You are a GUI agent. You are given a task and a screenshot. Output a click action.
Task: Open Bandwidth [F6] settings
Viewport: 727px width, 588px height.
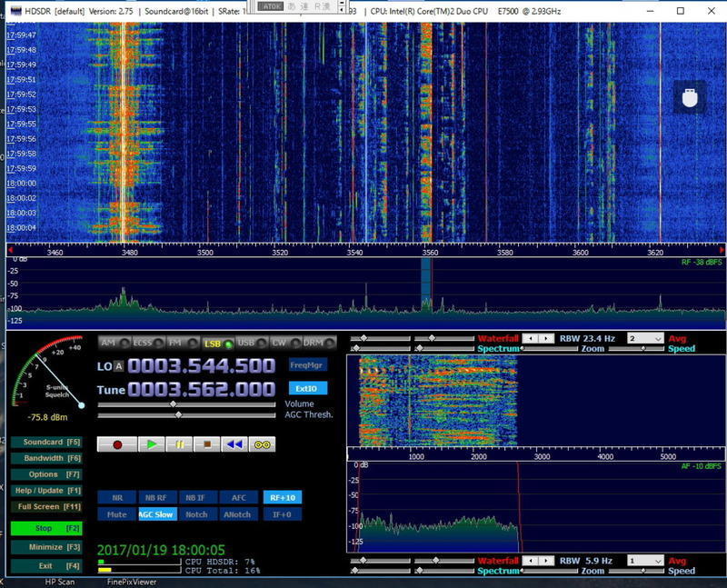47,458
